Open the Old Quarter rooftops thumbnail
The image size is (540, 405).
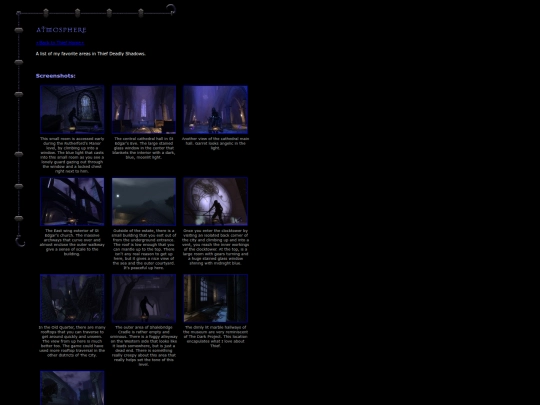point(72,298)
